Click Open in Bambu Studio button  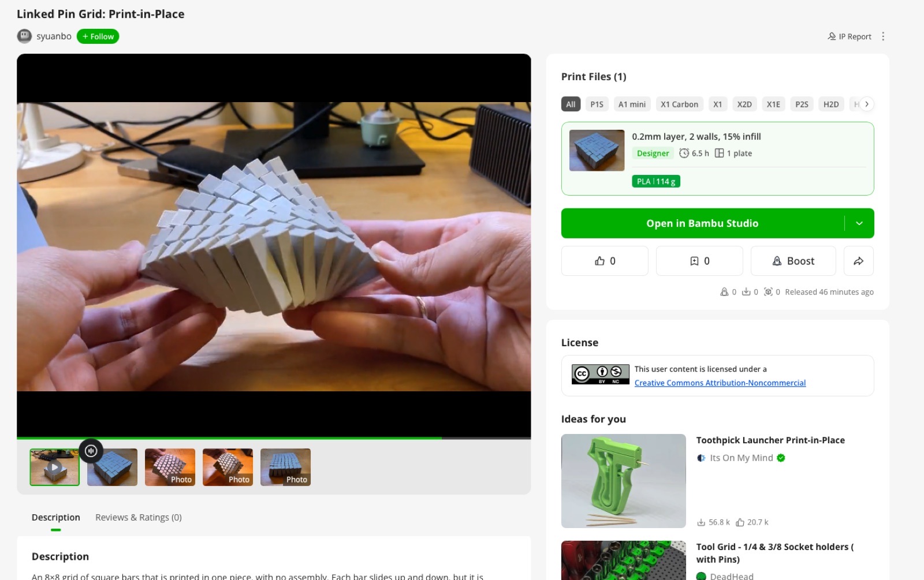click(x=702, y=223)
